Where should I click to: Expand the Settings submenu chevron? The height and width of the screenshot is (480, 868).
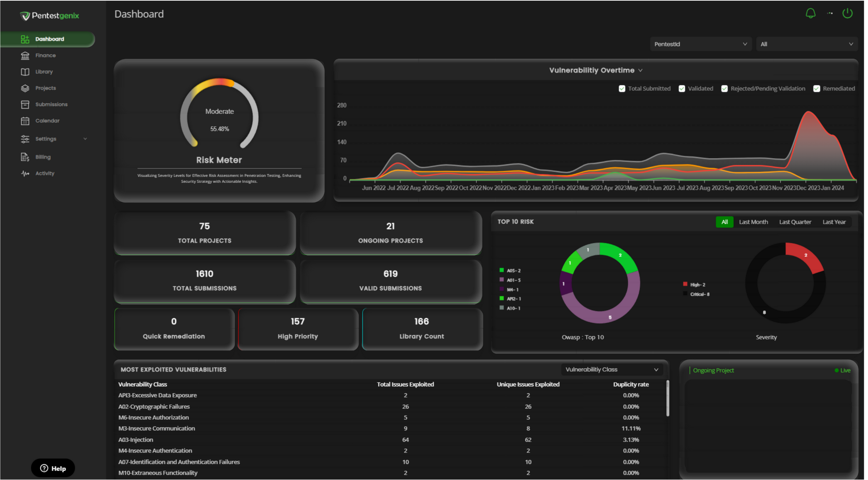(85, 139)
